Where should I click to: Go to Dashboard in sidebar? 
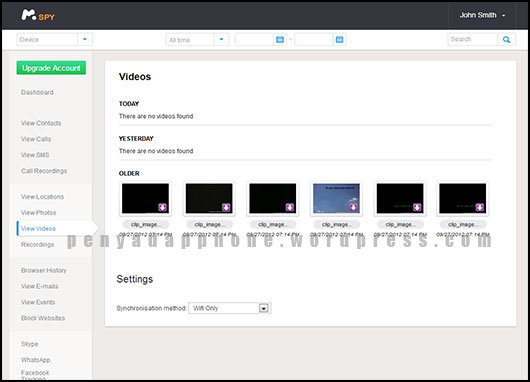[x=37, y=92]
